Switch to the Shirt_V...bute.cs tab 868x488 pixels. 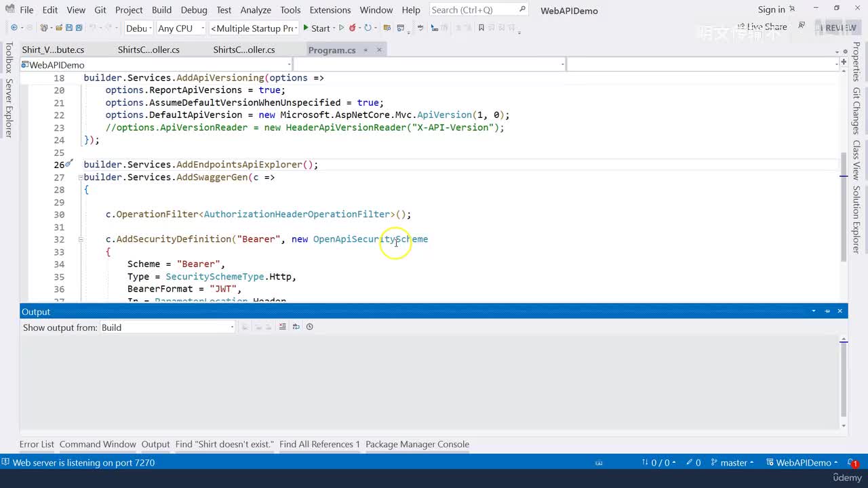[x=53, y=49]
